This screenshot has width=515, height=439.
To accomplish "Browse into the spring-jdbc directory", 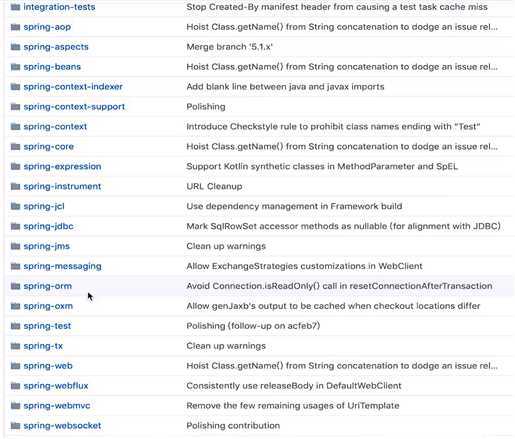I will pyautogui.click(x=48, y=226).
